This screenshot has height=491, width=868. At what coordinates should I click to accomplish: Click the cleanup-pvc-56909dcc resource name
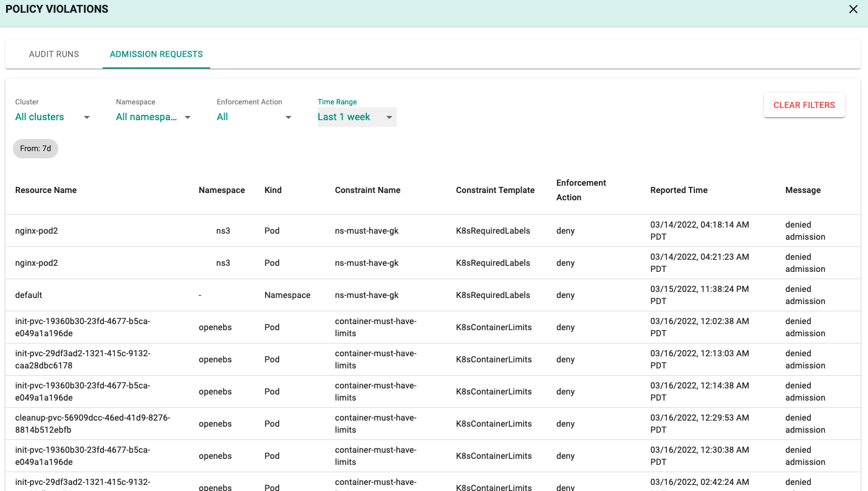(93, 424)
